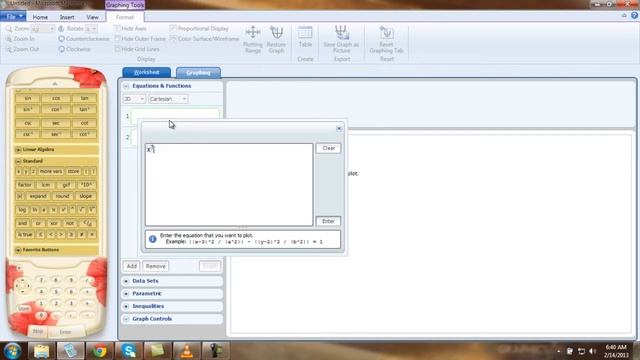Open the File menu
Screen dimensions: 640x360
(13, 17)
